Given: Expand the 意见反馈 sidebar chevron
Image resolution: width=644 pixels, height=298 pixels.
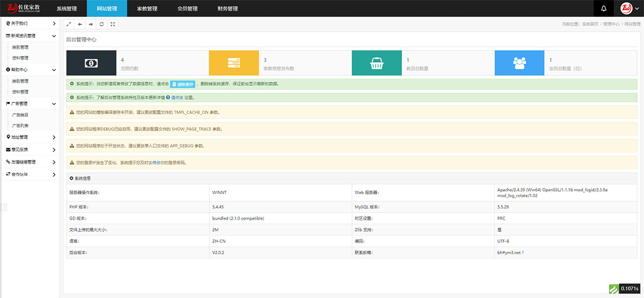Looking at the screenshot, I should click(x=54, y=150).
